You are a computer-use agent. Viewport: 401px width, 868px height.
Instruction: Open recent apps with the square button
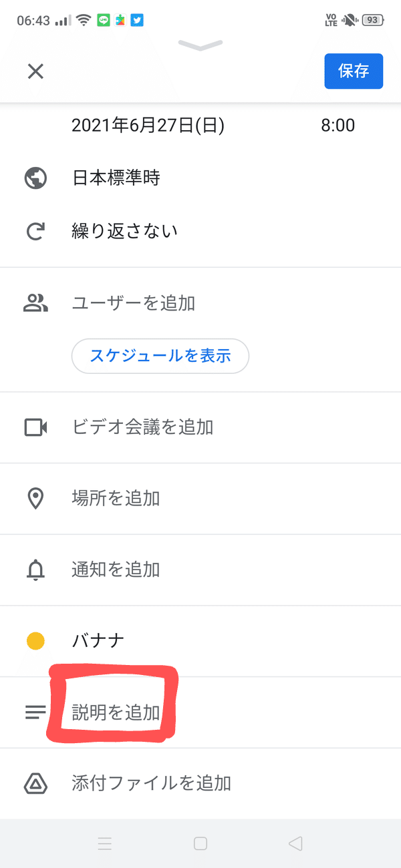click(200, 843)
